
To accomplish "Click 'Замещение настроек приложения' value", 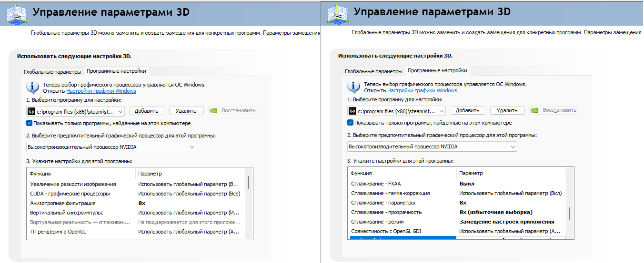I will tap(507, 222).
